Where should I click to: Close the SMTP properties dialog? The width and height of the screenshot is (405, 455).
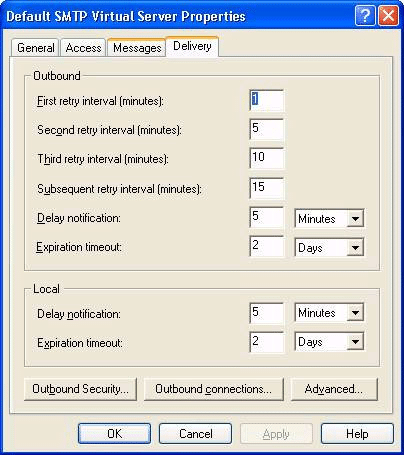pos(388,15)
